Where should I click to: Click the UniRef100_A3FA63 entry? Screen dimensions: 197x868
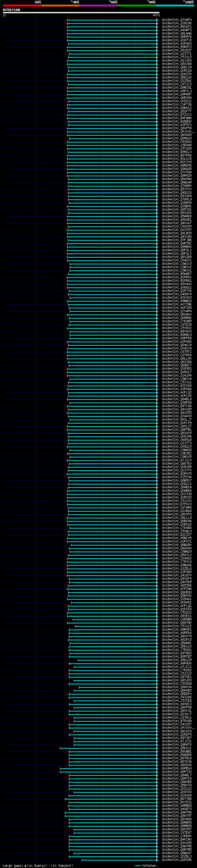click(177, 43)
